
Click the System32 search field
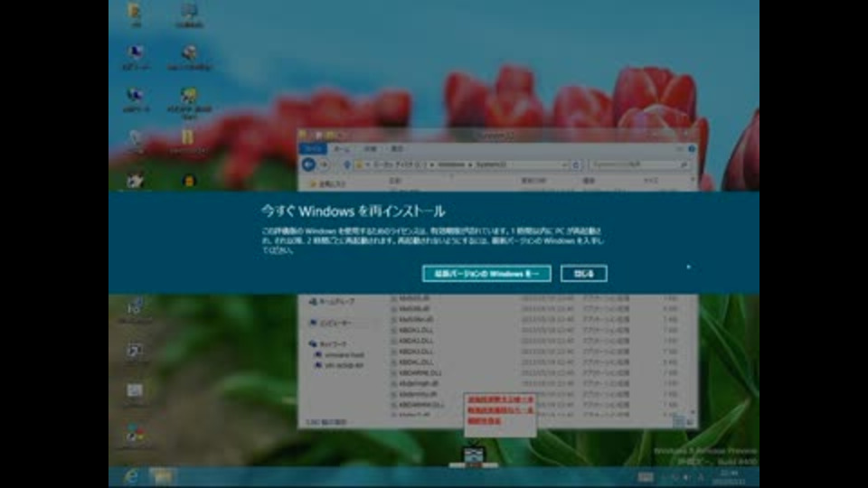click(639, 164)
